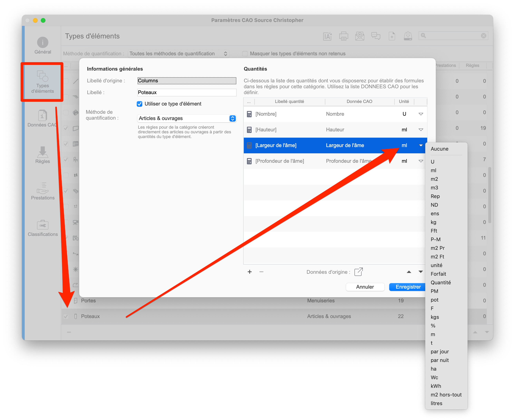
Task: Choose Forfait from the unit menu
Action: 438,274
